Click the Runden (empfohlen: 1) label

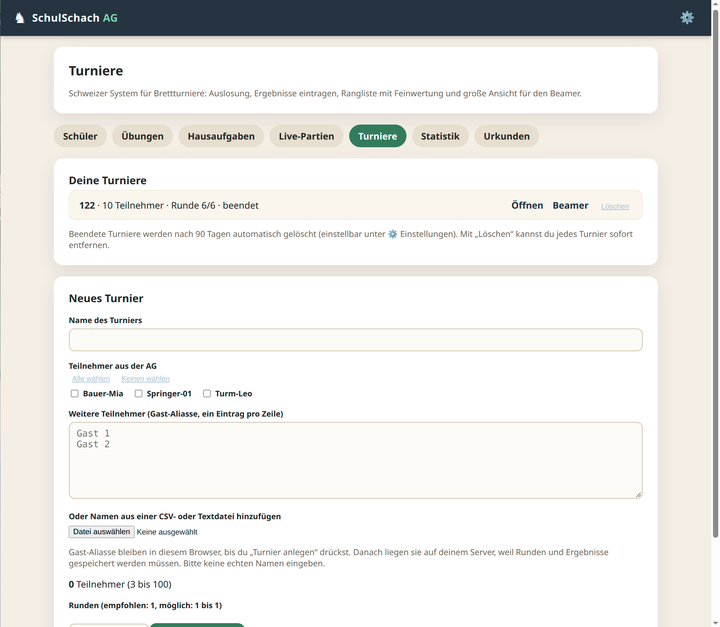[145, 605]
